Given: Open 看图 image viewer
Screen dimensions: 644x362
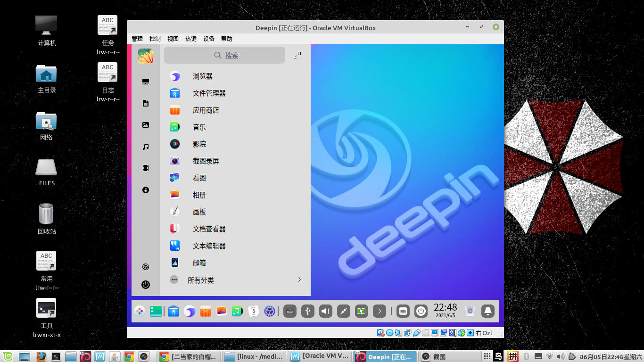Looking at the screenshot, I should (235, 178).
